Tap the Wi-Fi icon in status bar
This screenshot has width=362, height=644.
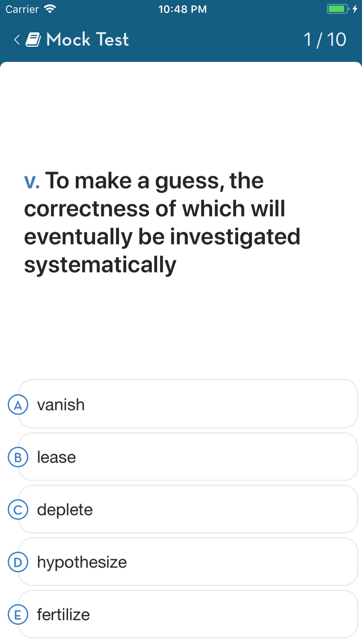click(50, 9)
